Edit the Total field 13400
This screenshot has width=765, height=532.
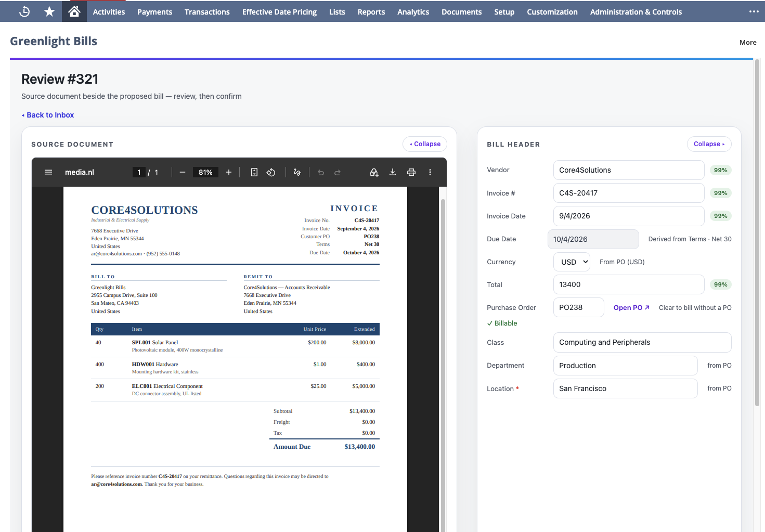[x=629, y=284]
